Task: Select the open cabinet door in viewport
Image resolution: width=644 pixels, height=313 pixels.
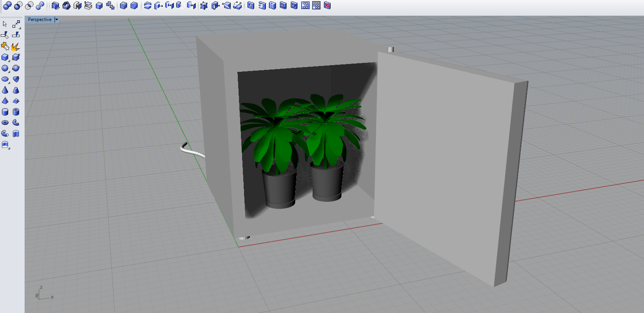Action: pyautogui.click(x=444, y=164)
